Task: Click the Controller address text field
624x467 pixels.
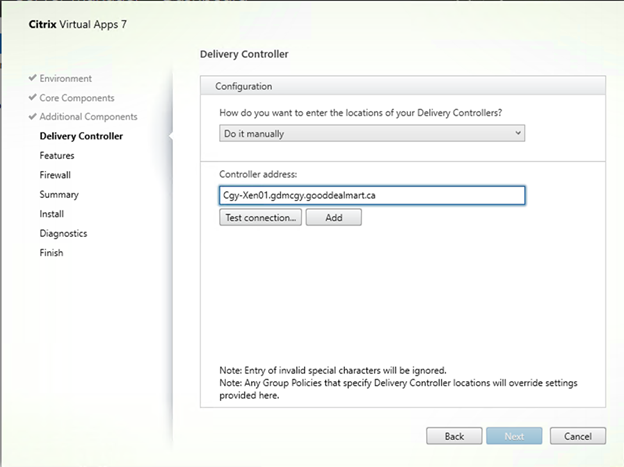Action: coord(372,195)
